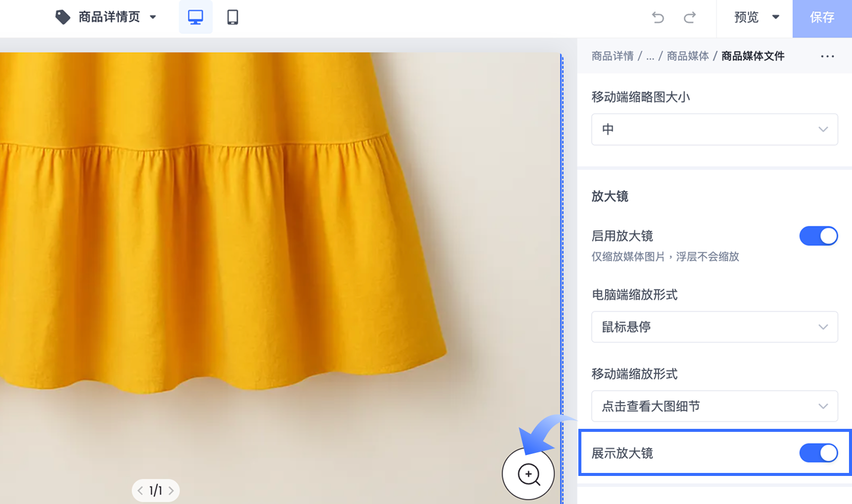
Task: Click the 预览 preview button
Action: click(x=746, y=17)
